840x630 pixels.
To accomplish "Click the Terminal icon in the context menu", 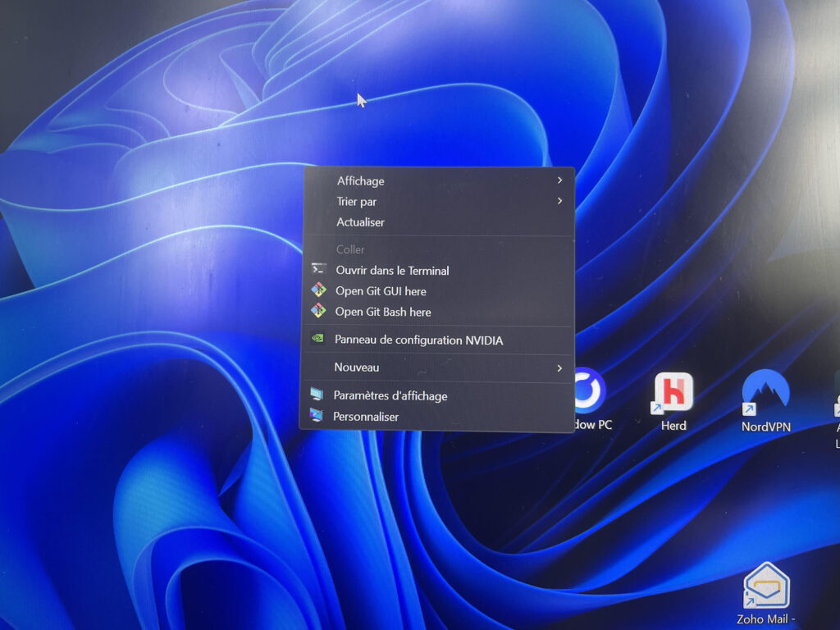I will pyautogui.click(x=320, y=270).
